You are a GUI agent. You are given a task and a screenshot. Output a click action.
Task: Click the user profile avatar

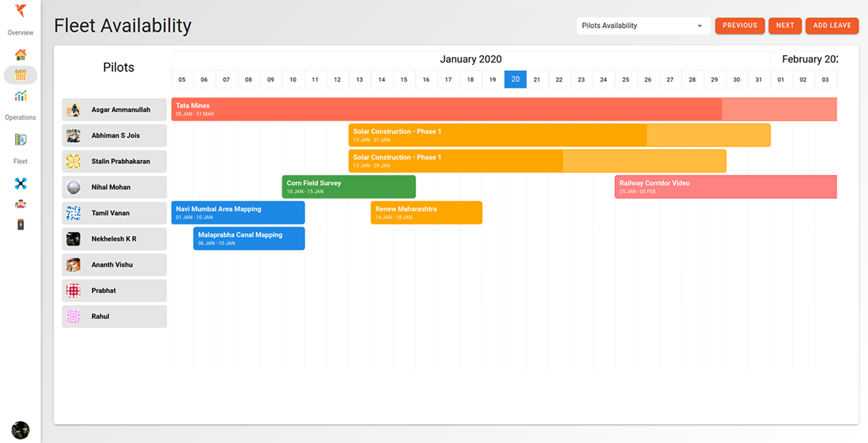point(20,430)
